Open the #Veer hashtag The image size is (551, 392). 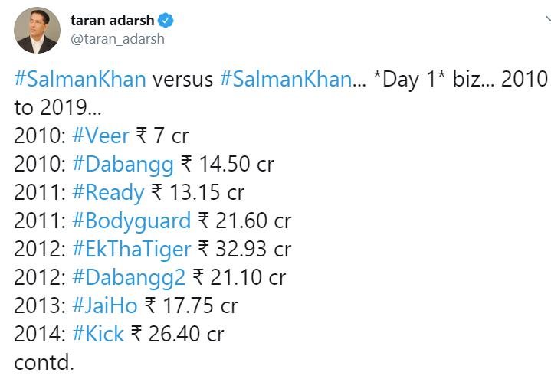tap(100, 136)
